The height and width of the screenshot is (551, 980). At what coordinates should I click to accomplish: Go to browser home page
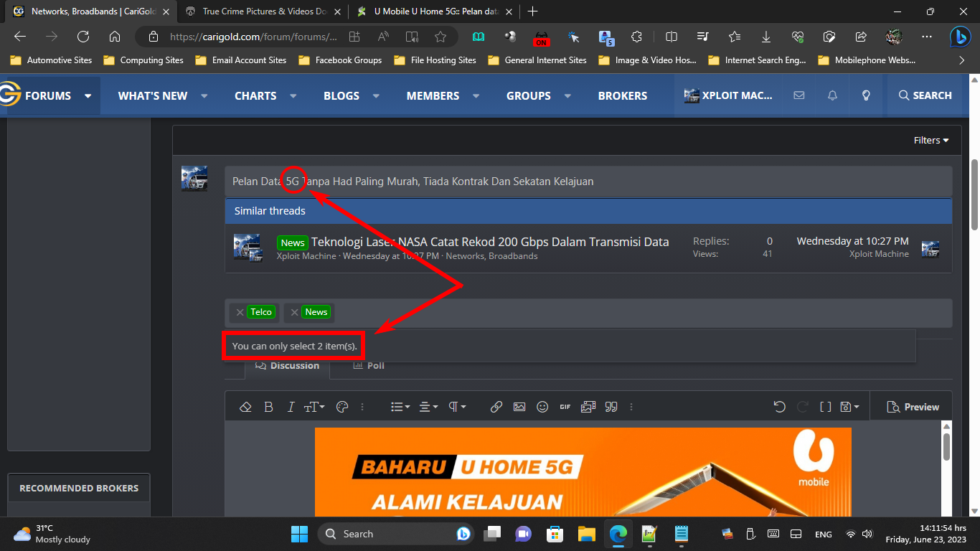click(x=115, y=37)
